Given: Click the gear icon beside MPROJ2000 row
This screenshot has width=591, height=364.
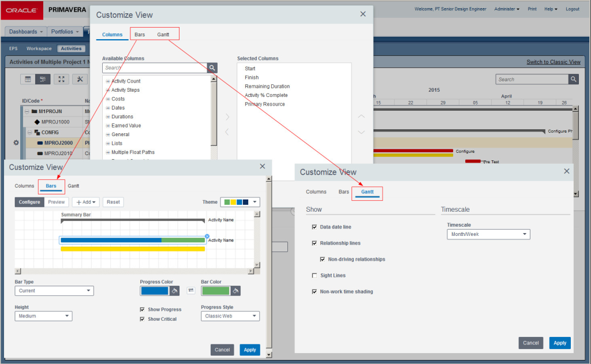Looking at the screenshot, I should (x=16, y=143).
